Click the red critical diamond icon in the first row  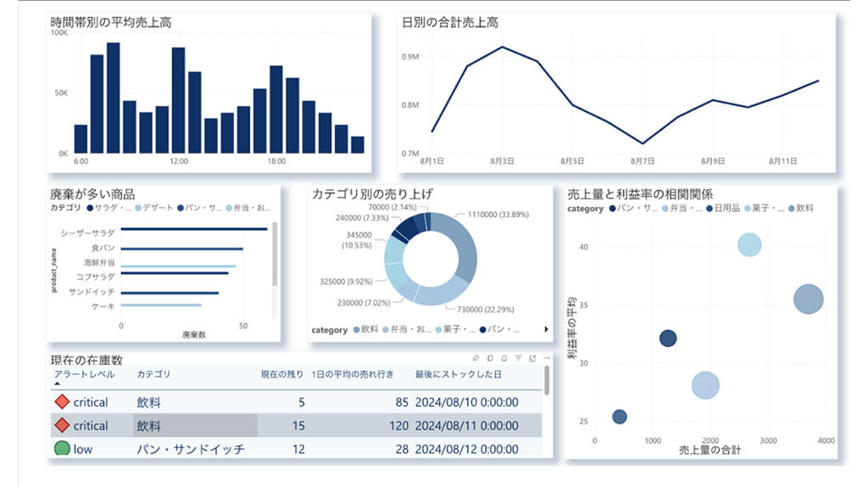(x=61, y=401)
